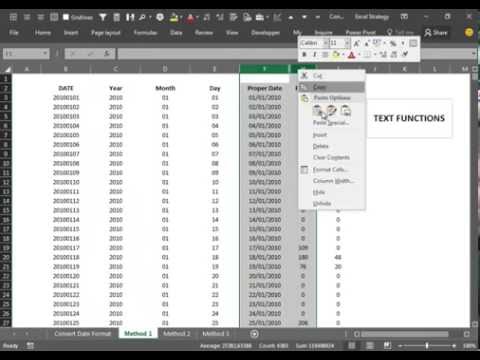Click the TEXT FUNCTIONS text box
The image size is (480, 360).
tap(409, 118)
